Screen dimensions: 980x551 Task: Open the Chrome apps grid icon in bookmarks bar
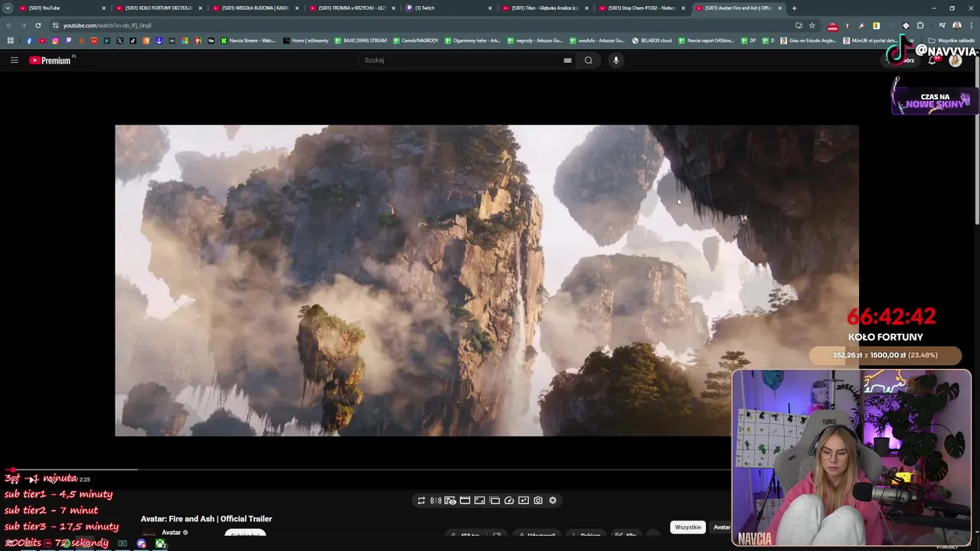(10, 41)
